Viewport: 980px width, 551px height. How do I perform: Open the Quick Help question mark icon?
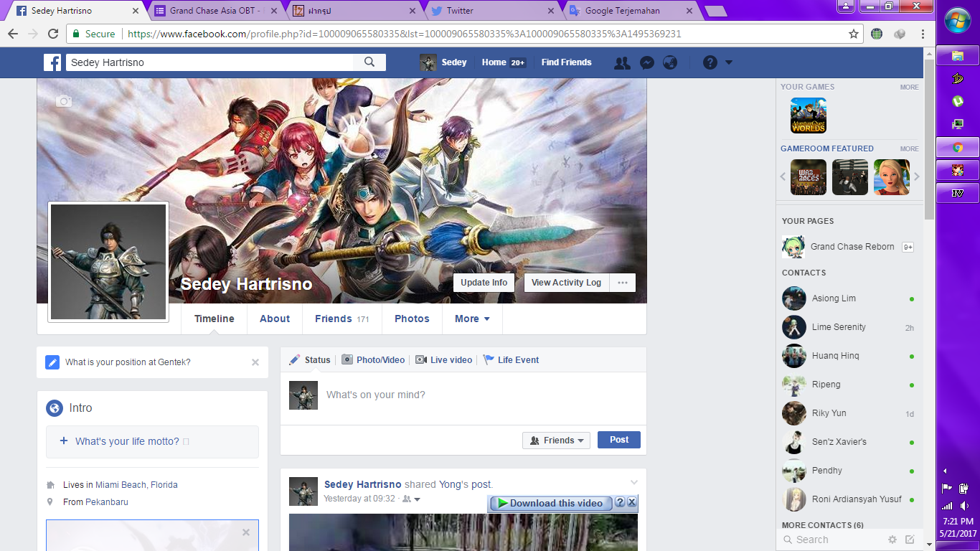[x=710, y=62]
